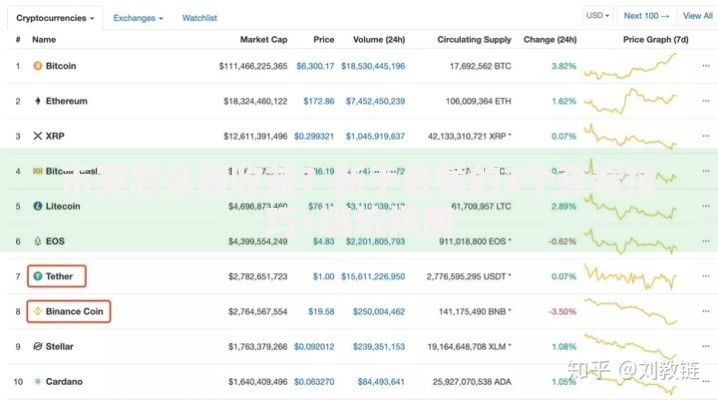
Task: Open the Stellar row options menu
Action: point(706,346)
